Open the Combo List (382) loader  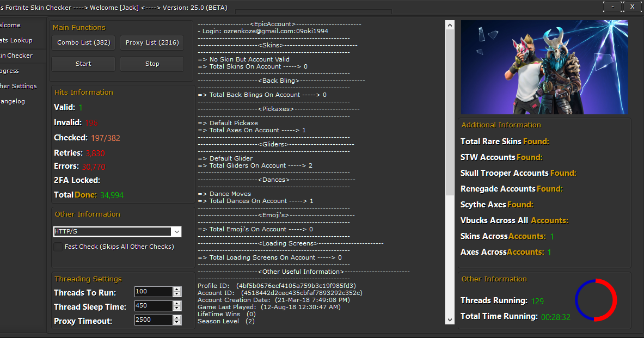[x=83, y=42]
